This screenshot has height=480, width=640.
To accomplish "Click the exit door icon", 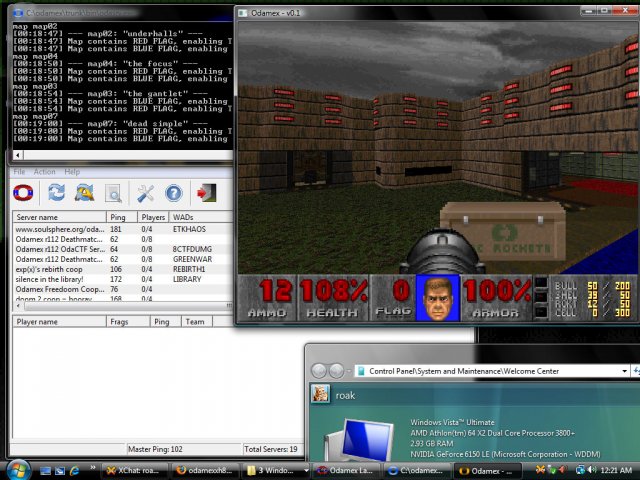I will (206, 193).
